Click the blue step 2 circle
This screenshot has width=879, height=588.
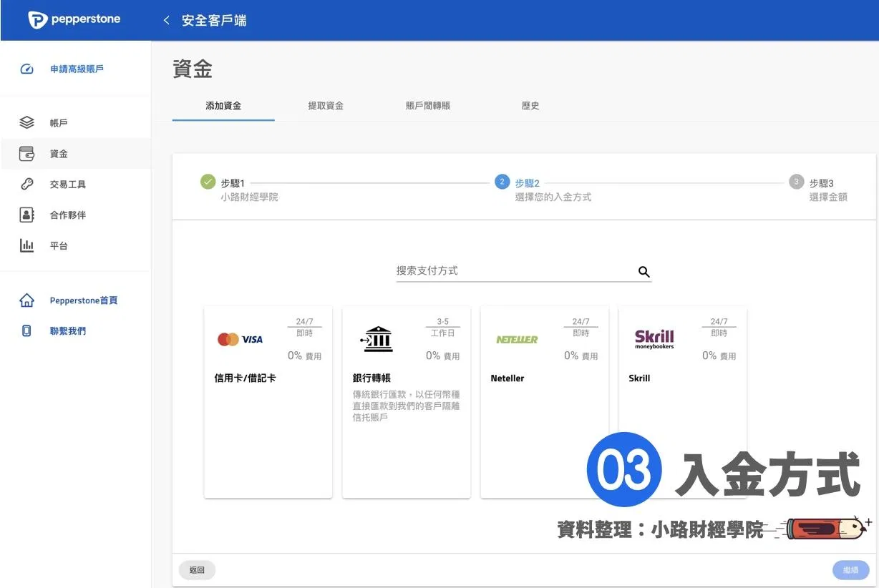tap(502, 182)
